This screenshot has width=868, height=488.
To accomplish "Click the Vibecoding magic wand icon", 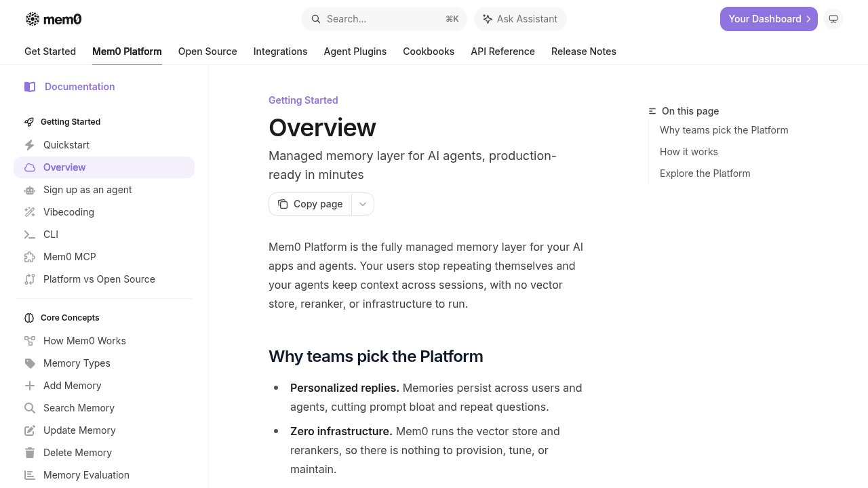I will click(x=29, y=212).
